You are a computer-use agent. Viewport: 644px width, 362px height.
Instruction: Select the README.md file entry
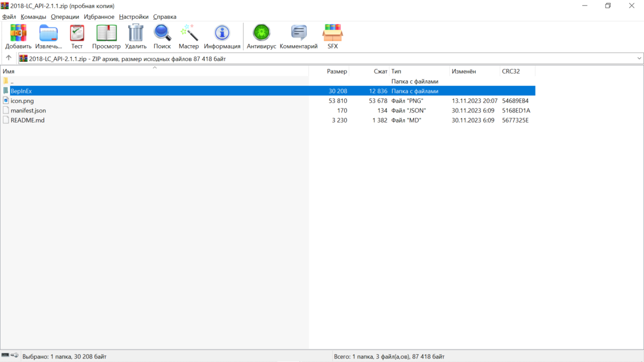tap(27, 120)
